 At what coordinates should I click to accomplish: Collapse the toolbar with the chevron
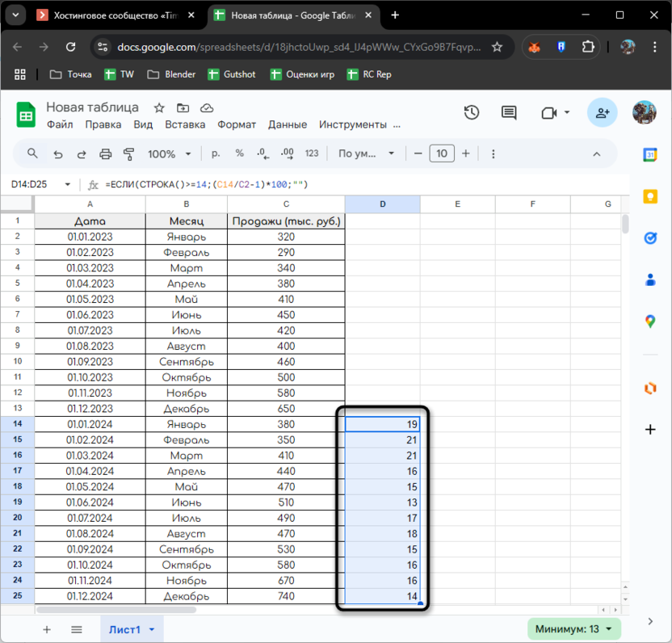click(597, 153)
